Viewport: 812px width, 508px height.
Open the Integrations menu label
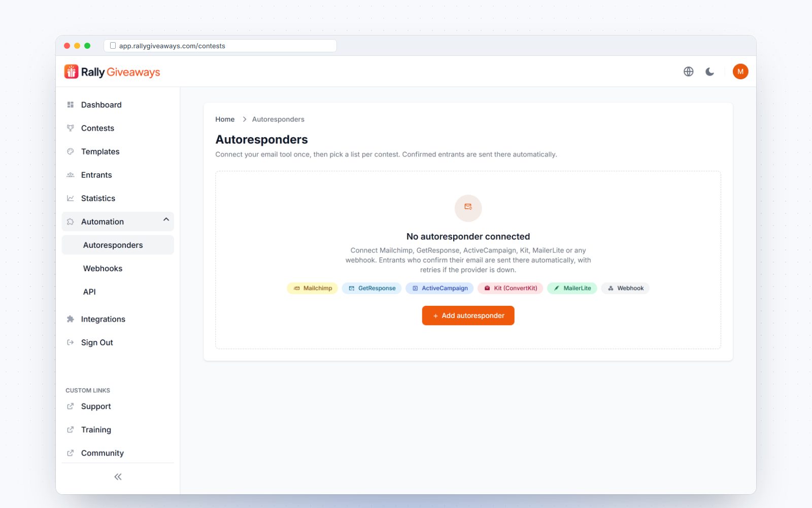point(103,319)
